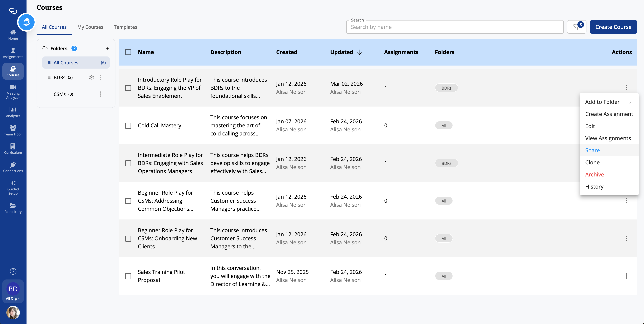Click the filter icon with badge 3
Viewport: 644px width, 324px height.
click(576, 27)
